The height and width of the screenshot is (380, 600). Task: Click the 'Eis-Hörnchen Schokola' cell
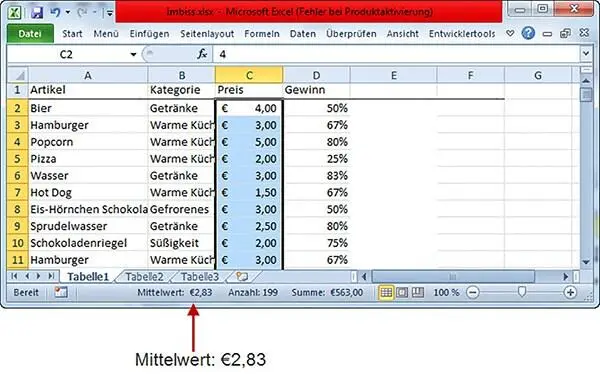click(x=88, y=209)
